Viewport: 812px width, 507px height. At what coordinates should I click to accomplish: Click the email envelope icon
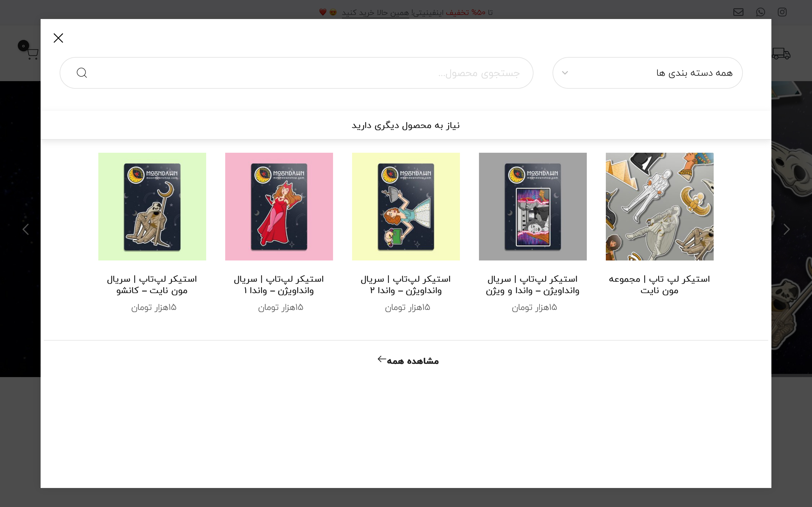738,12
